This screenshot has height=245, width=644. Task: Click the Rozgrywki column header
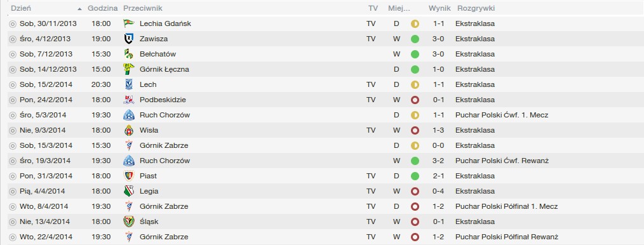476,8
